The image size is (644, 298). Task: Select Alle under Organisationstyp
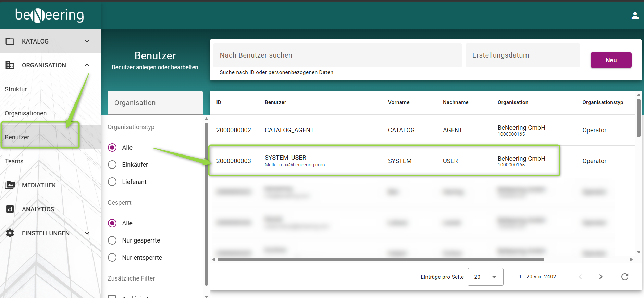[x=112, y=147]
